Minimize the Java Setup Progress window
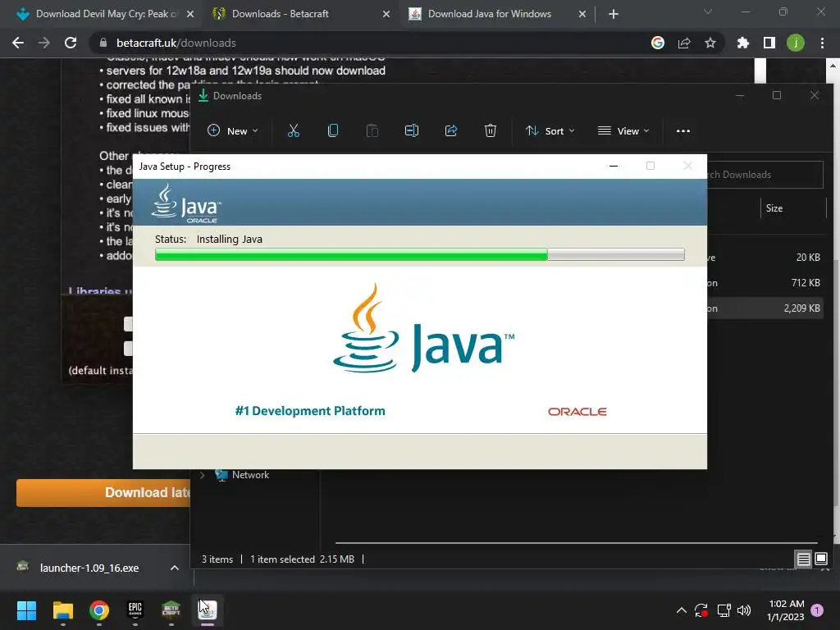Screen dimensions: 840x630 coord(614,166)
